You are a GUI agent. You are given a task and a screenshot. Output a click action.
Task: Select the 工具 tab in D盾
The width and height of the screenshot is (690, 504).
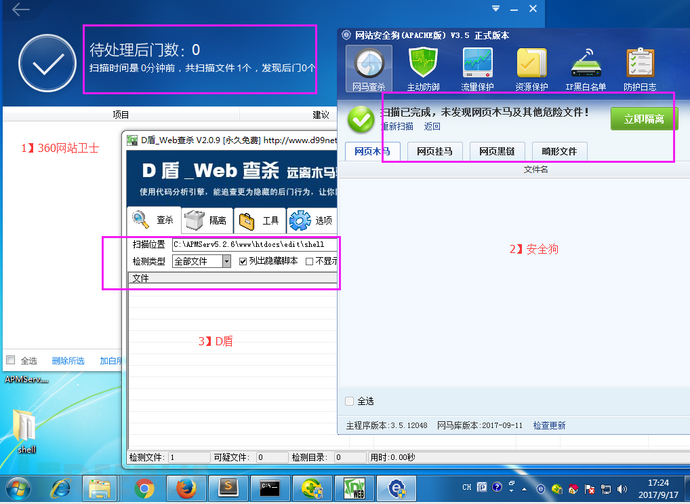coord(260,220)
